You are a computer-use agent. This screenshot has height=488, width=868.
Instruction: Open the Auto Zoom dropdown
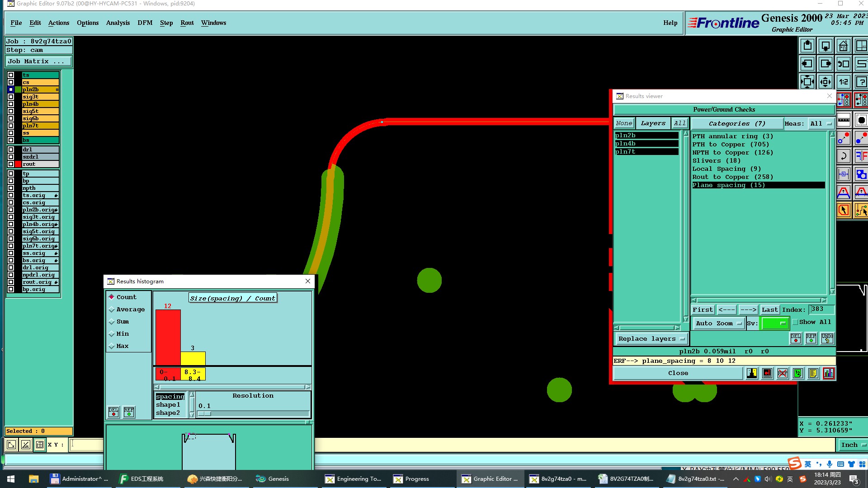coord(718,323)
